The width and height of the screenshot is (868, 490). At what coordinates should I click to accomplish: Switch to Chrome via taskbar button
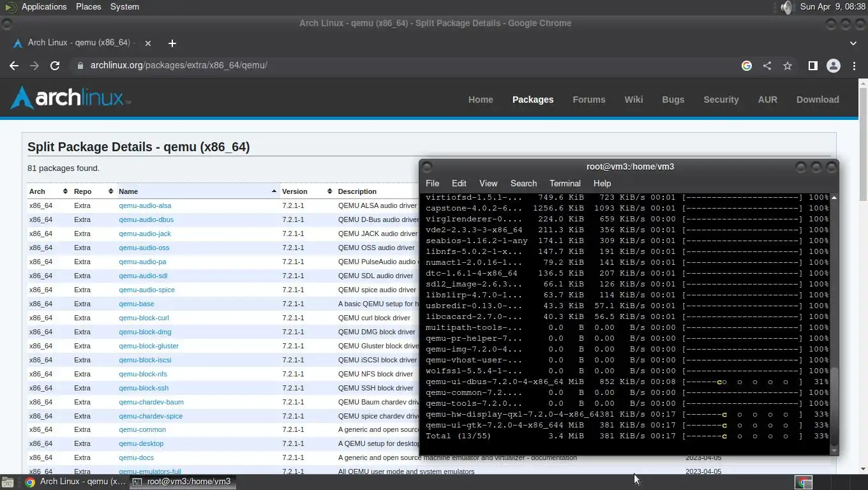pos(76,482)
